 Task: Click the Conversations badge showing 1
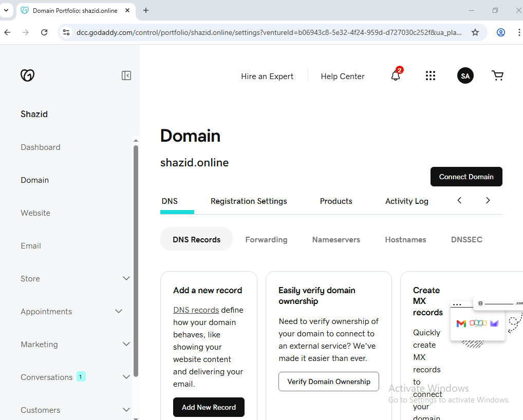[81, 377]
